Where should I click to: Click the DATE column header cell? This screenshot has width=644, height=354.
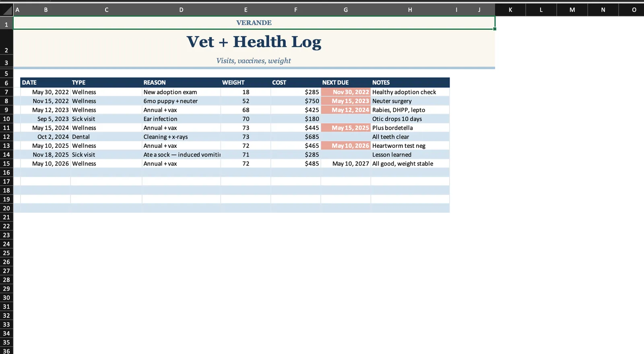point(45,83)
